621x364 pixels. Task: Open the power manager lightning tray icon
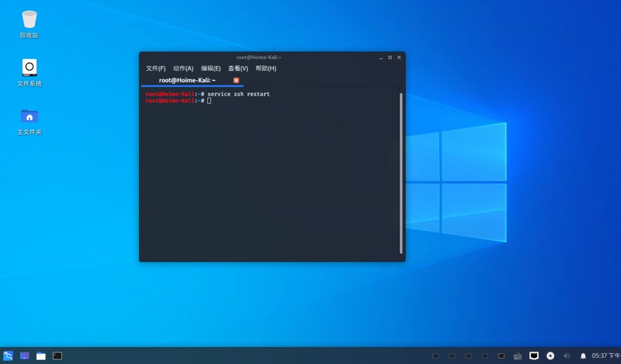point(551,356)
